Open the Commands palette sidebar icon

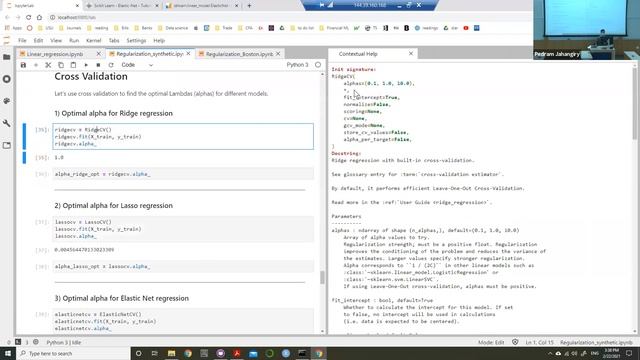[x=7, y=101]
